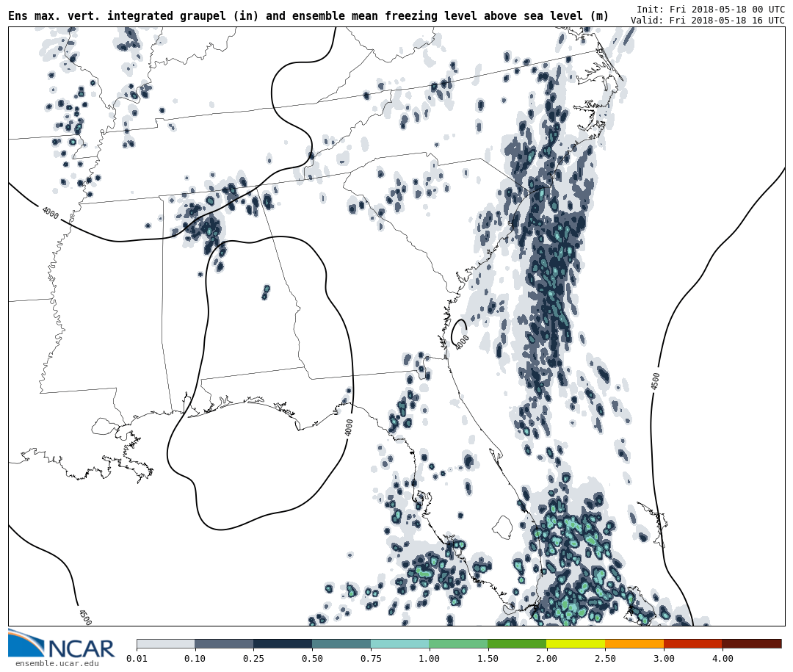The height and width of the screenshot is (672, 793).
Task: Click the Valid Fri 2018-05-18 16 UTC text
Action: tap(707, 21)
